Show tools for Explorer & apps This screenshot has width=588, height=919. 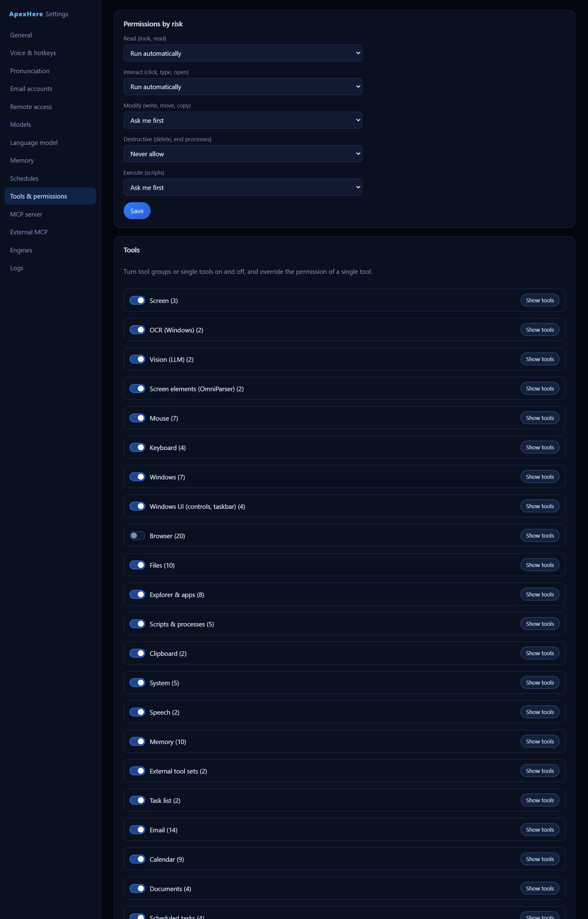(x=540, y=595)
